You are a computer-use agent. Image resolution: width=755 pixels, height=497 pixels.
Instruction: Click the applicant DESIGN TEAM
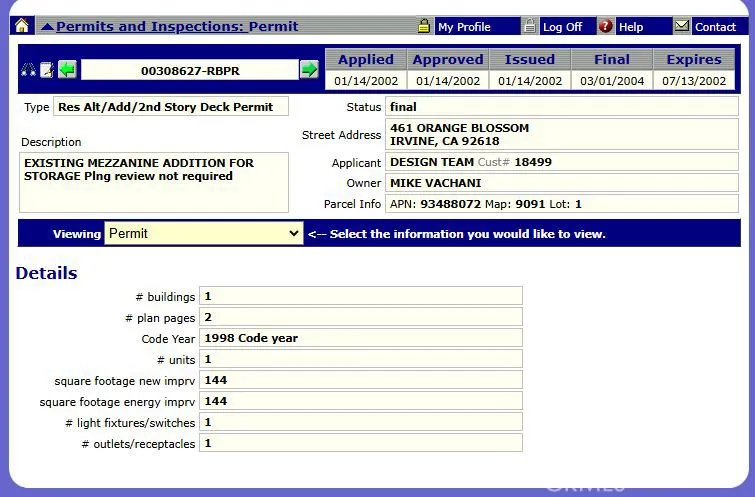(x=432, y=162)
